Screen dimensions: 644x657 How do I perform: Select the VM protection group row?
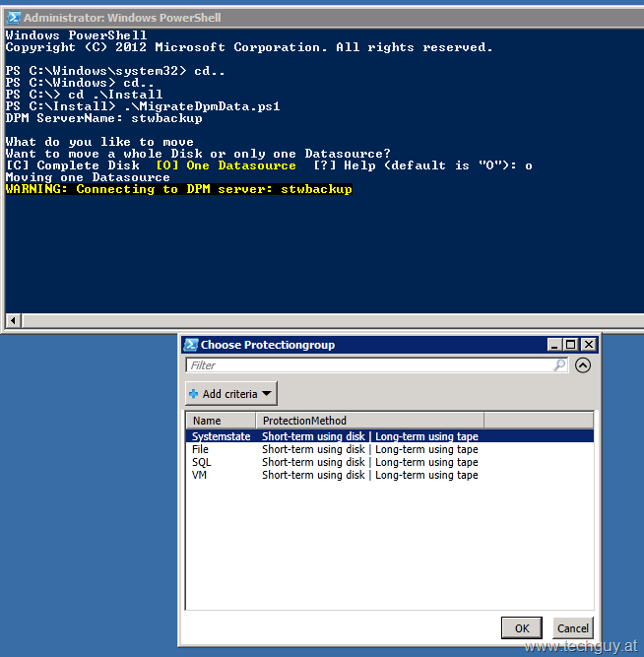click(x=390, y=475)
